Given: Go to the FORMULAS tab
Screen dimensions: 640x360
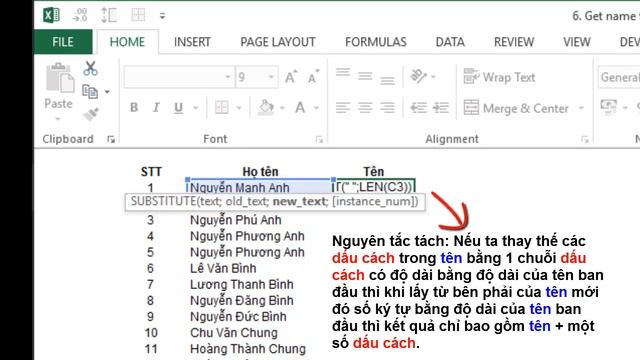Looking at the screenshot, I should point(376,42).
